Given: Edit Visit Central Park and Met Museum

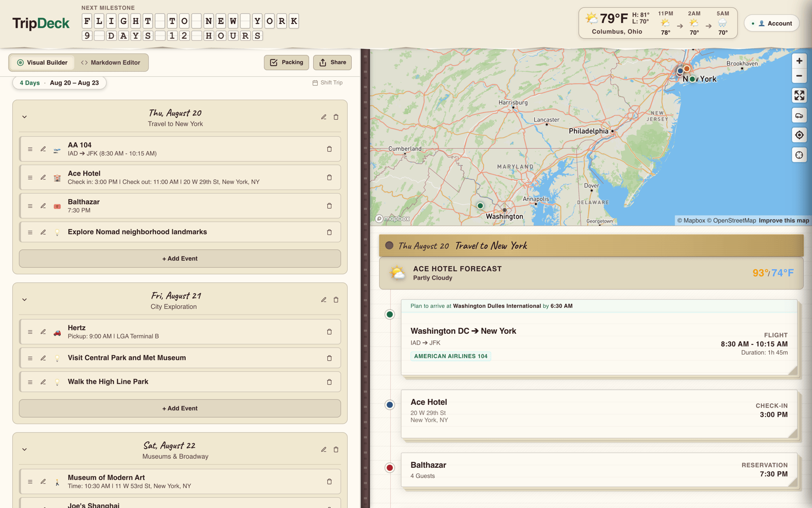Looking at the screenshot, I should pyautogui.click(x=43, y=358).
